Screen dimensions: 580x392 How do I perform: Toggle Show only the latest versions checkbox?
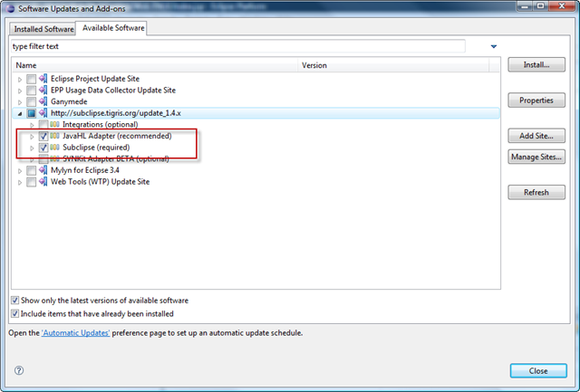[x=14, y=301]
